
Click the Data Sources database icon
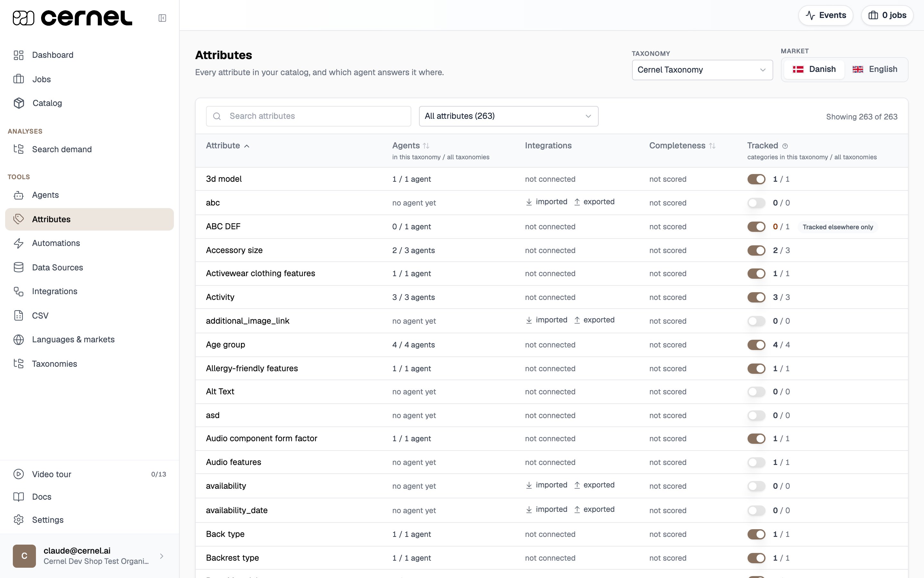[19, 267]
